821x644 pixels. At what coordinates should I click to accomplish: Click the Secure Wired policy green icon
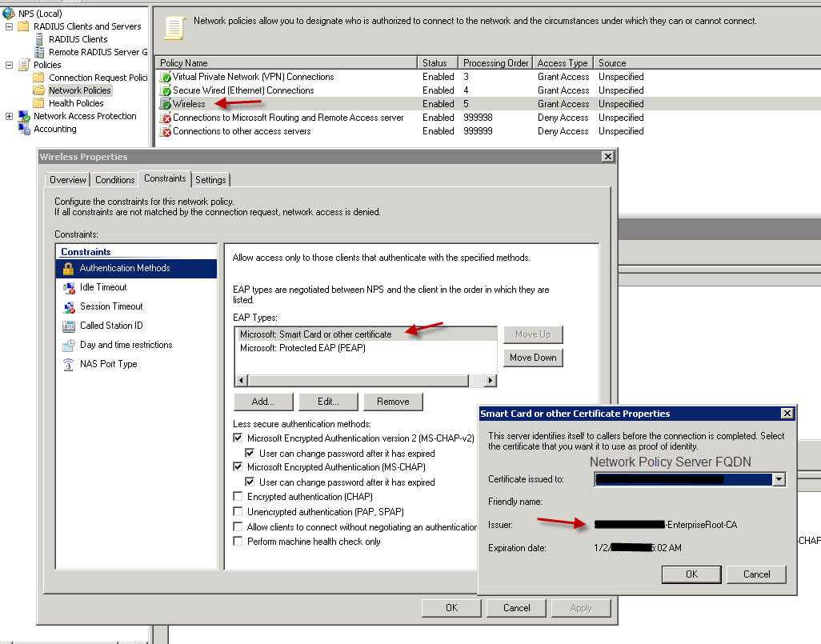pyautogui.click(x=166, y=90)
